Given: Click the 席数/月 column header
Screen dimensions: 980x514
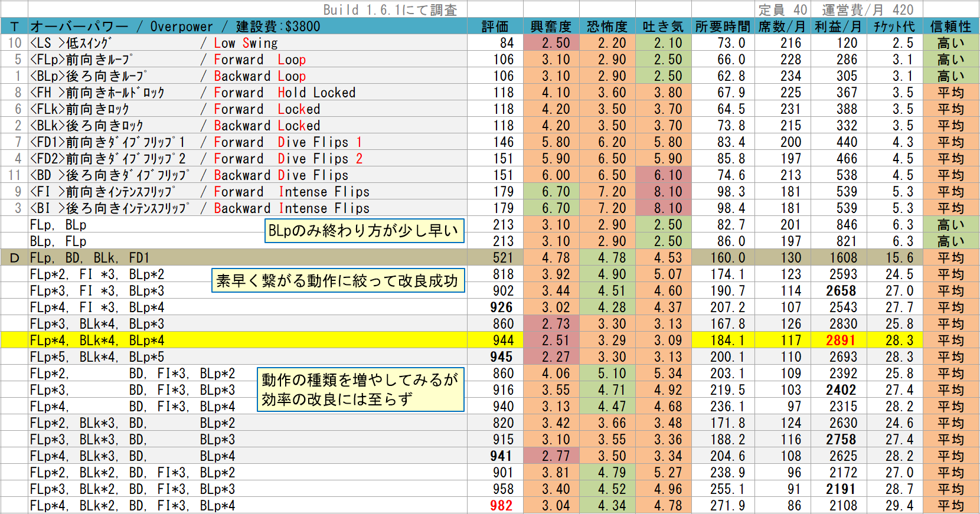Looking at the screenshot, I should click(x=782, y=27).
